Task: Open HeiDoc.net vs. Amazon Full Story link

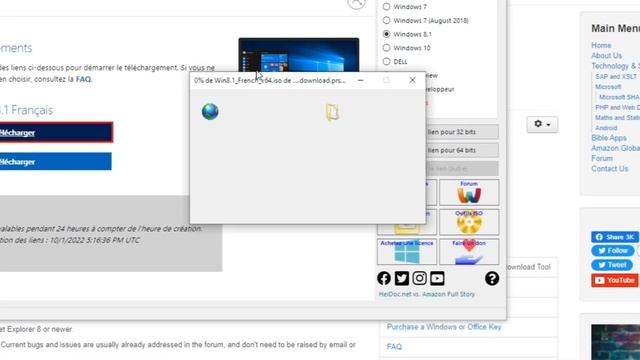Action: (x=427, y=294)
